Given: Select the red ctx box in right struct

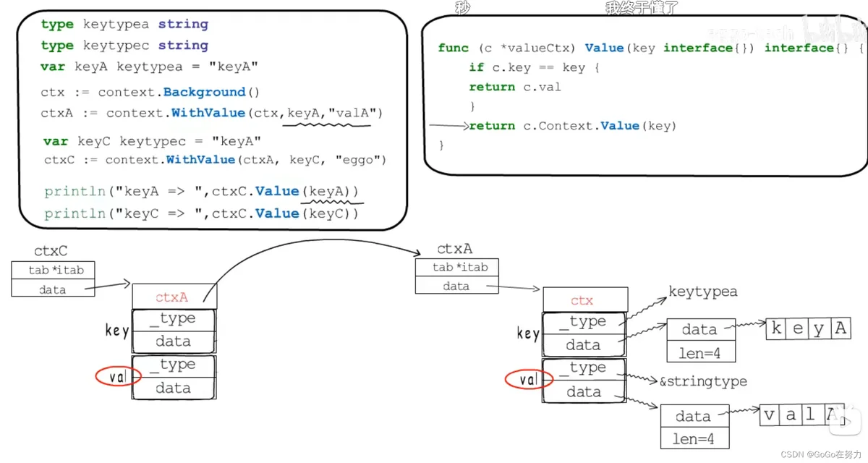Looking at the screenshot, I should 584,300.
